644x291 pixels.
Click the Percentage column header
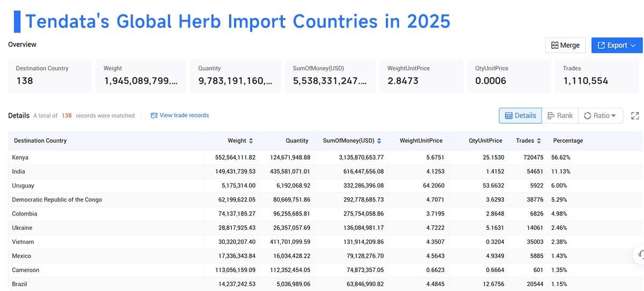[568, 141]
